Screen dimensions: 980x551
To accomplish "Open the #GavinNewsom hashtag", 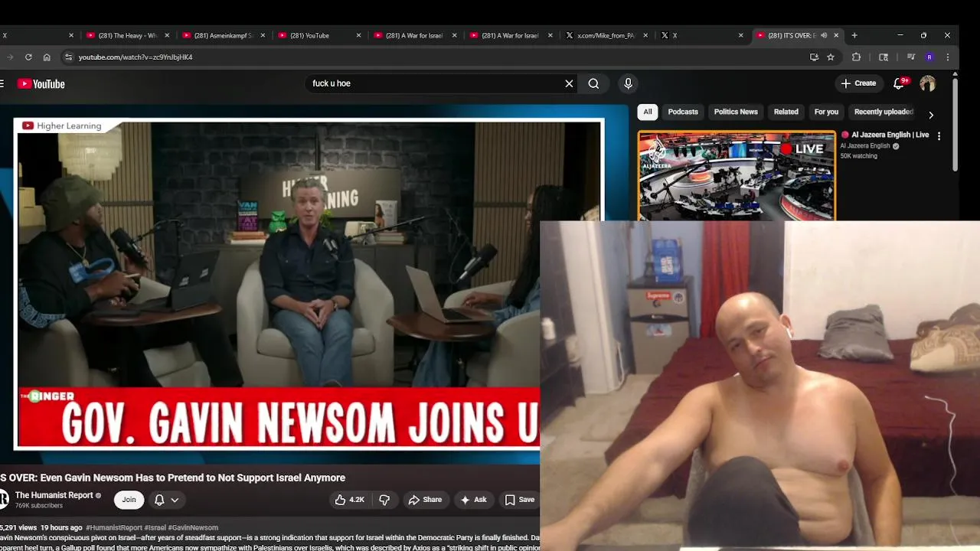I will pos(193,527).
